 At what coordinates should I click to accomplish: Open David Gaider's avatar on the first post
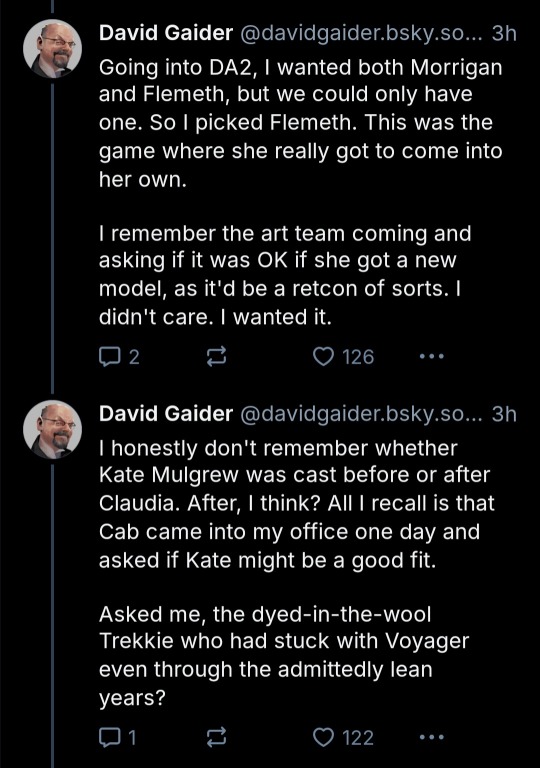click(52, 48)
